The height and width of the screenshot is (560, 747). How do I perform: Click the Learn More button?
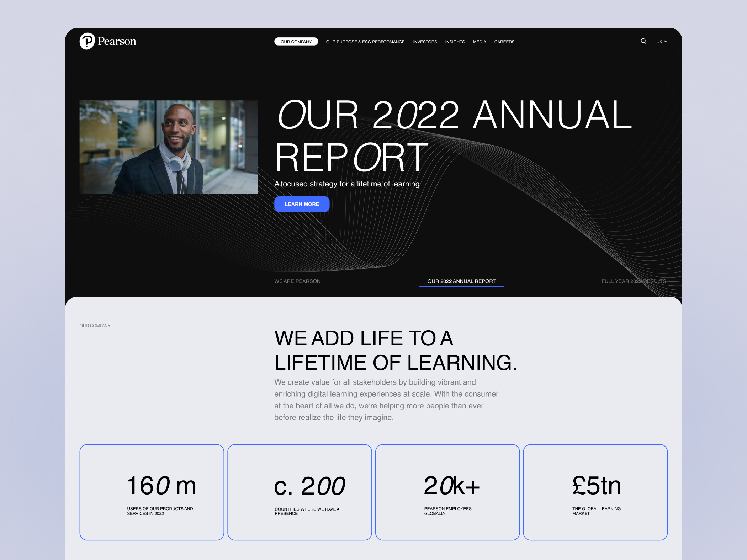click(x=302, y=204)
